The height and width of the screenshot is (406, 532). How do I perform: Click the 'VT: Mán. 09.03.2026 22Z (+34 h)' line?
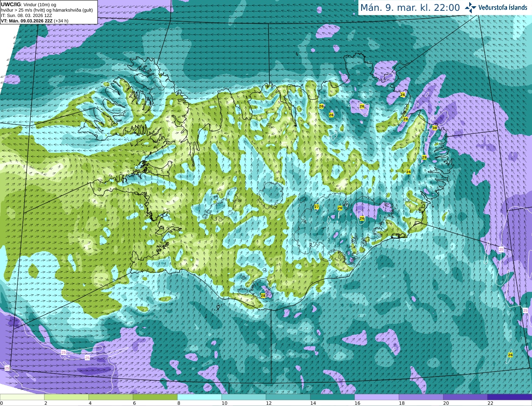click(34, 21)
